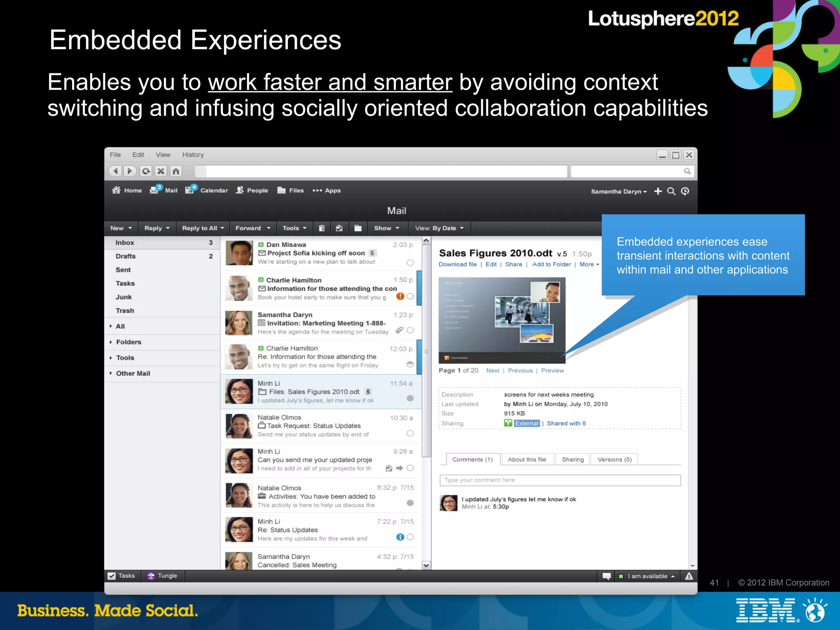Toggle the circle on Activities: You have been added
The image size is (840, 630).
tap(410, 503)
